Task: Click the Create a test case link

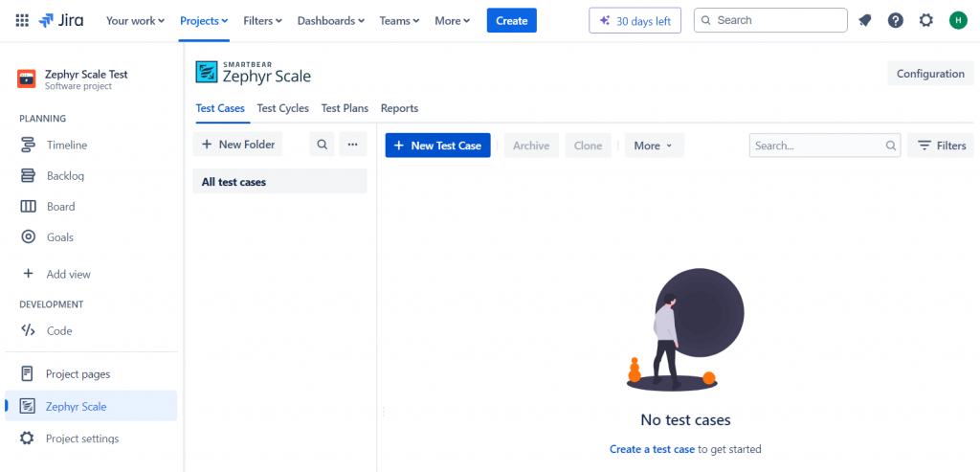Action: (x=652, y=449)
